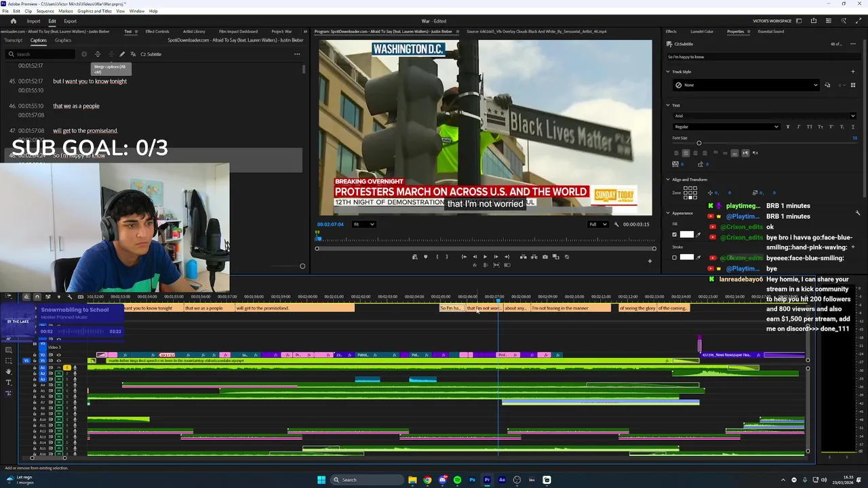The width and height of the screenshot is (868, 488).
Task: Click the Hand tool in timeline toolbar
Action: coord(8,371)
